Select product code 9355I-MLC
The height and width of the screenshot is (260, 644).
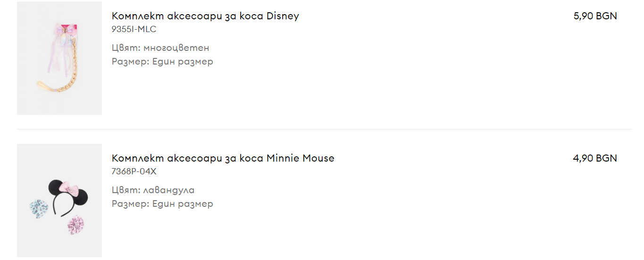[134, 29]
